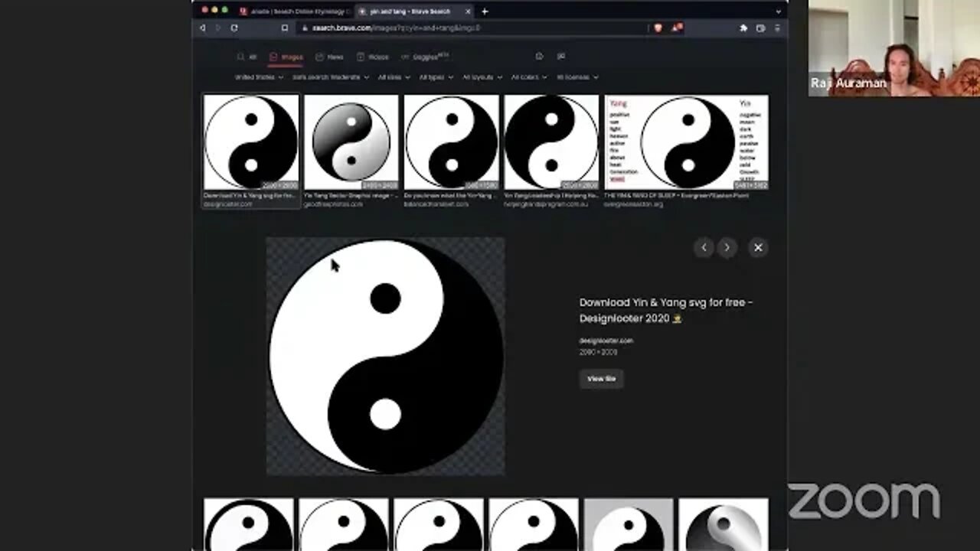Switch to the All search results tab
Screen dimensions: 980x551
pos(247,57)
